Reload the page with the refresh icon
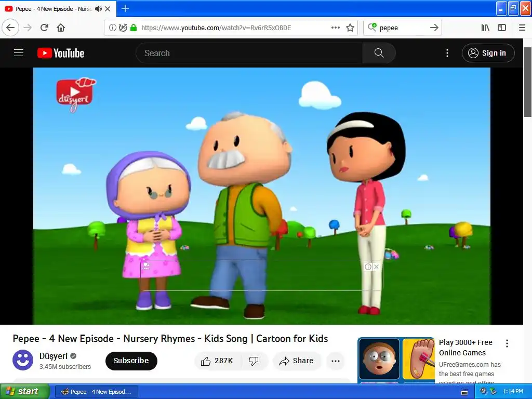The image size is (532, 399). pyautogui.click(x=44, y=28)
